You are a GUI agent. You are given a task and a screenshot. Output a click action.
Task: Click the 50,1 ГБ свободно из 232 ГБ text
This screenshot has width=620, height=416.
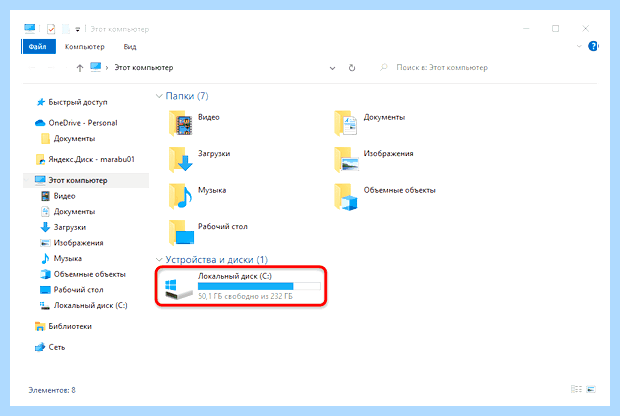point(245,296)
